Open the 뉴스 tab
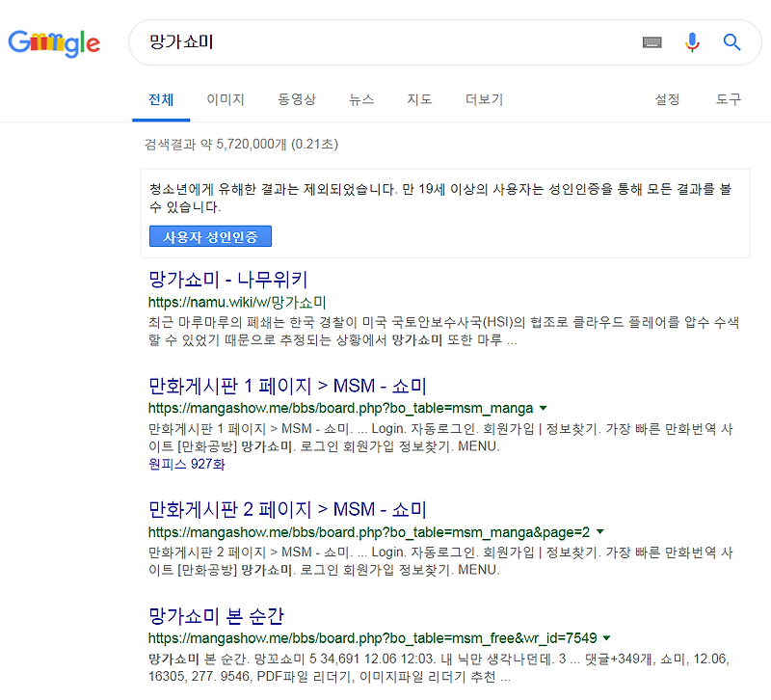771x700 pixels. (361, 100)
